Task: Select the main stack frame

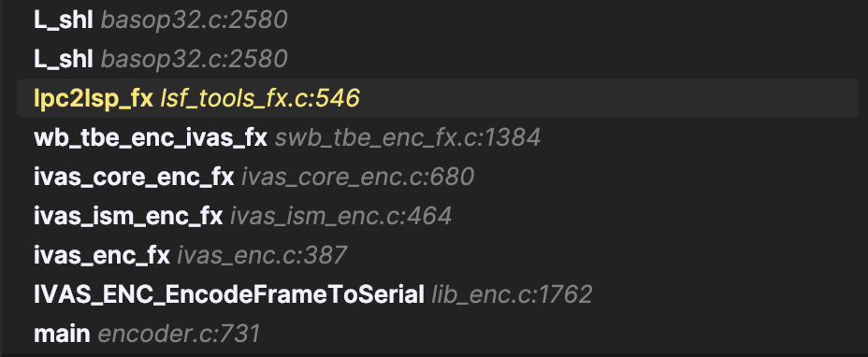Action: click(438, 334)
